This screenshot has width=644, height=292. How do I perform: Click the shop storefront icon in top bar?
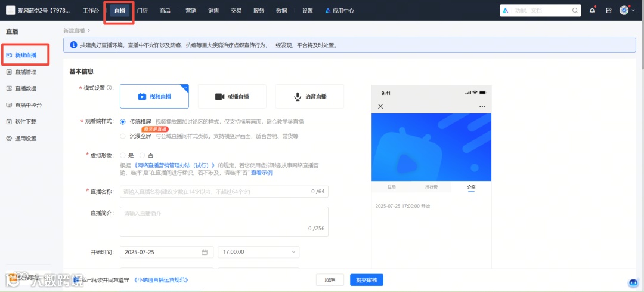[609, 11]
